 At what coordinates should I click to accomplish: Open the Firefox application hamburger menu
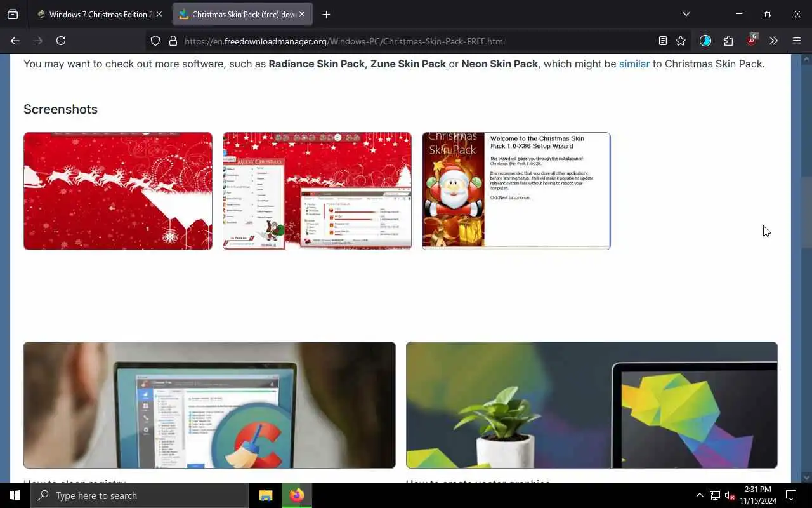pyautogui.click(x=797, y=41)
